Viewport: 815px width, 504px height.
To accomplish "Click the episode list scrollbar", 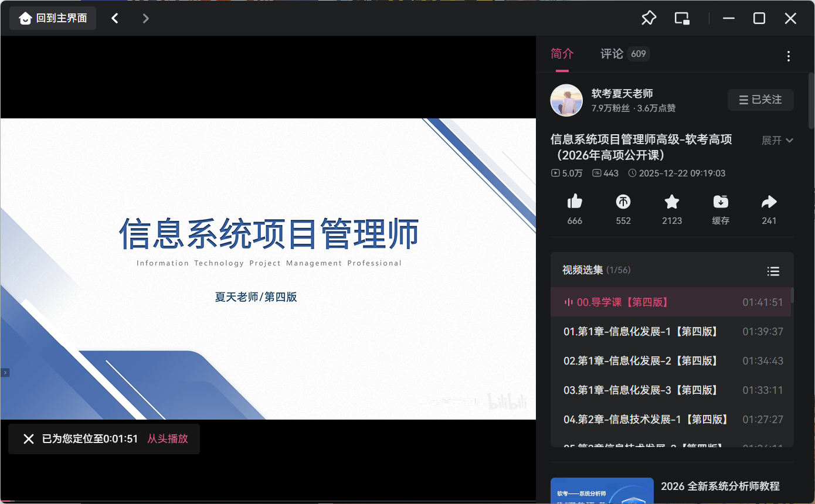I will coord(793,295).
